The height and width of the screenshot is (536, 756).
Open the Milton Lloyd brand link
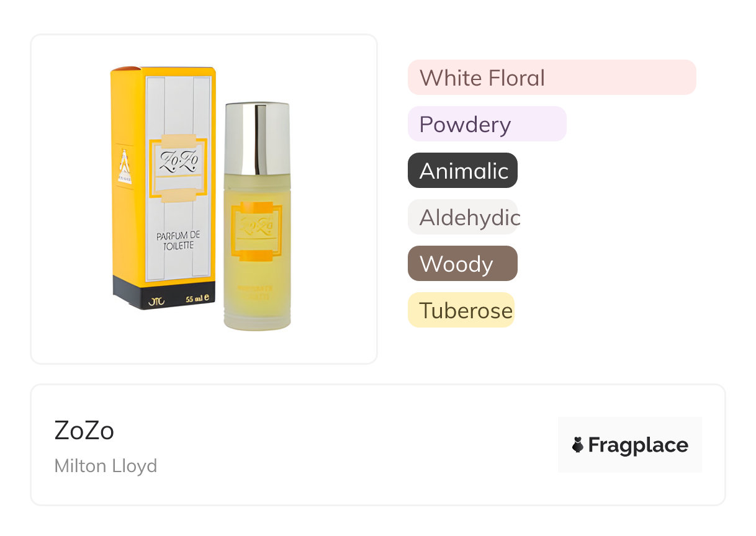(x=106, y=465)
